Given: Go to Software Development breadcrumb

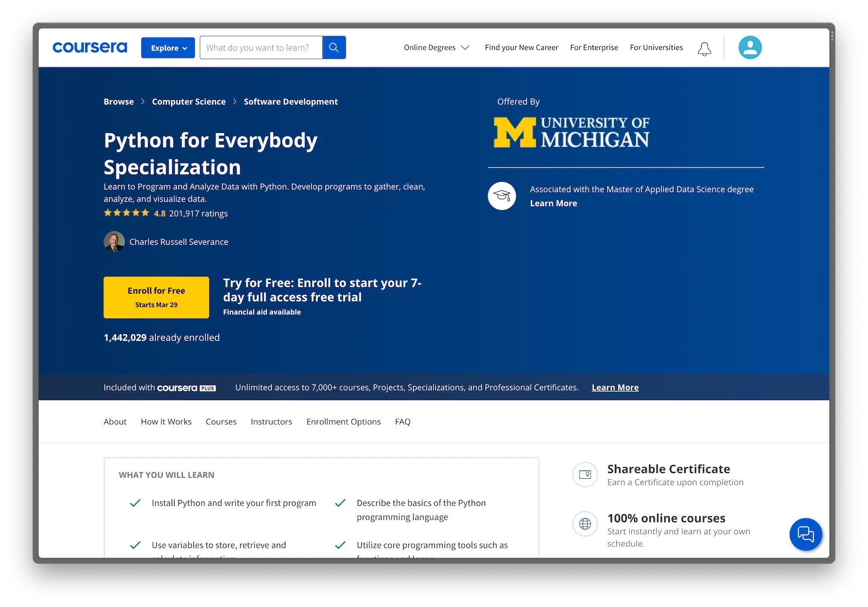Looking at the screenshot, I should tap(291, 102).
